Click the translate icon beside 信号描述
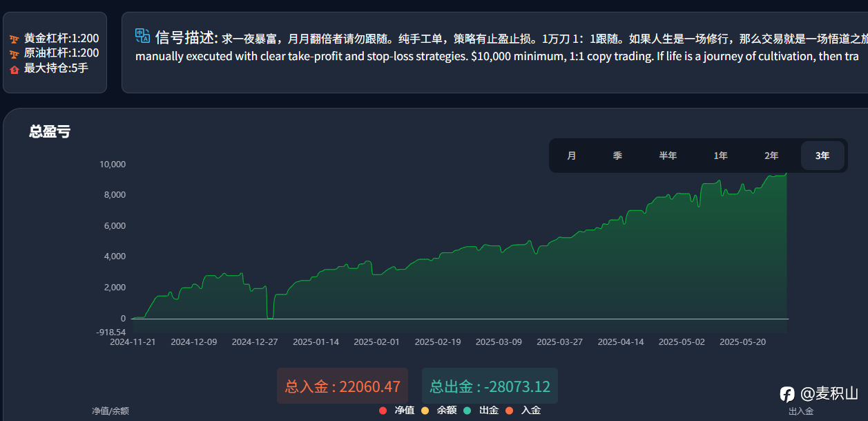This screenshot has width=868, height=421. tap(143, 36)
